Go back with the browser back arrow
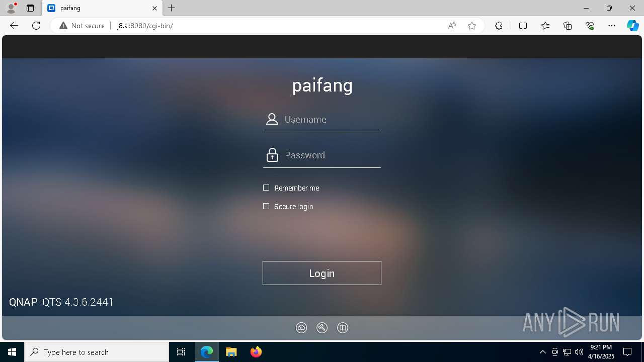 coord(14,26)
